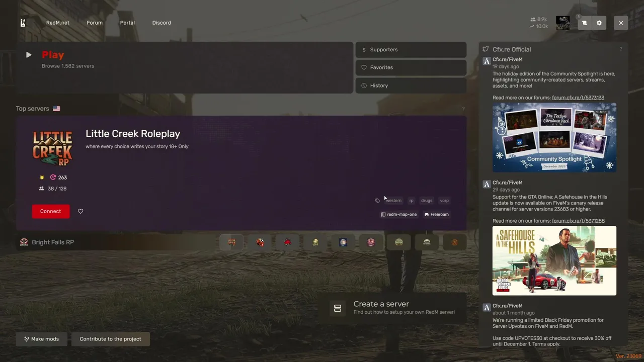Image resolution: width=644 pixels, height=362 pixels.
Task: Click the RedM logo icon
Action: (23, 23)
